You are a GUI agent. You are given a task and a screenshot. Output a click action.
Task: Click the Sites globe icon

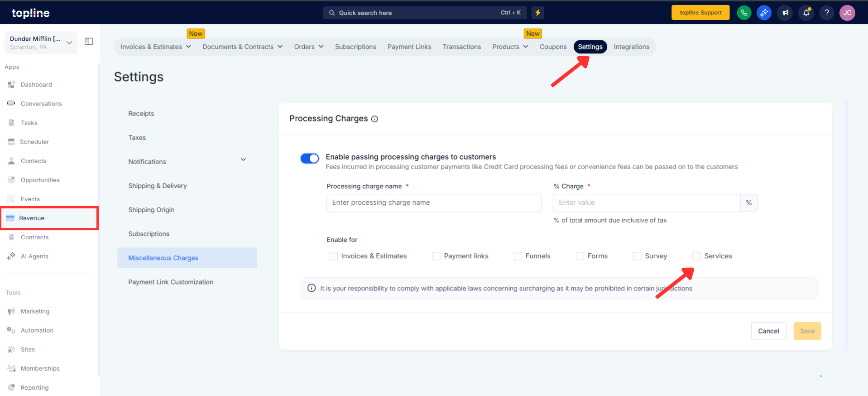pyautogui.click(x=11, y=349)
